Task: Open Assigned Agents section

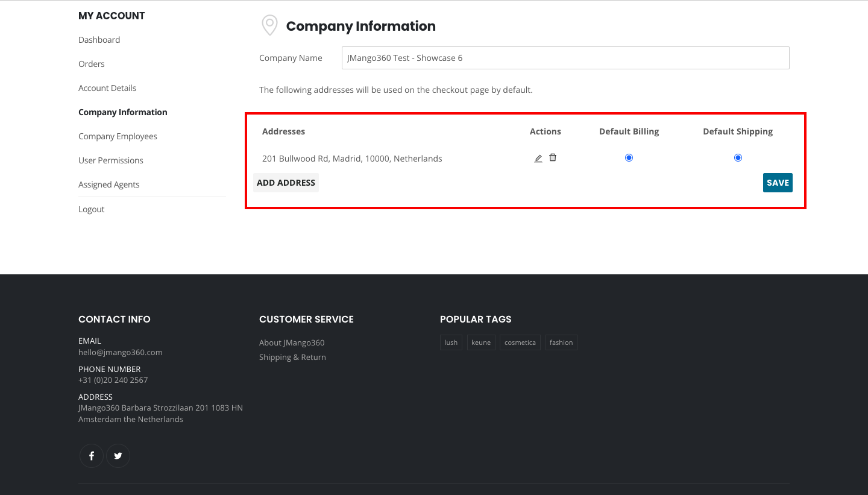Action: point(109,184)
